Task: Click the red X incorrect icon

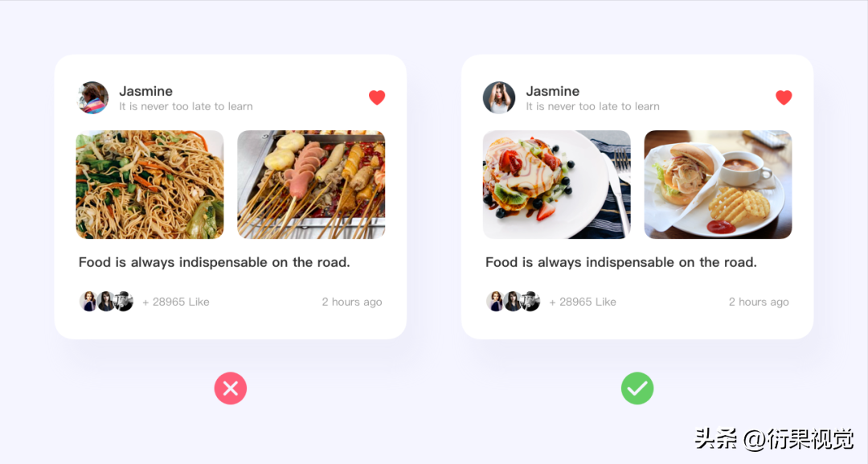Action: [x=231, y=388]
